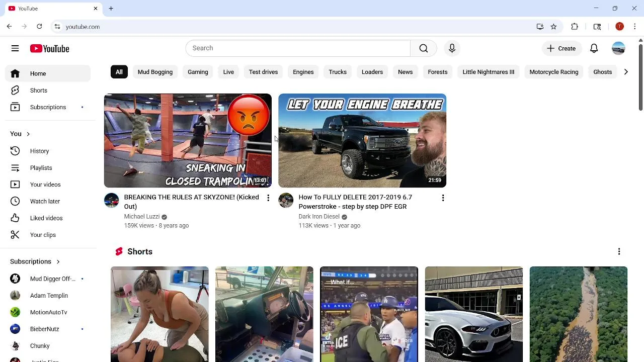Open Your videos in sidebar
This screenshot has width=644, height=362.
click(x=48, y=185)
